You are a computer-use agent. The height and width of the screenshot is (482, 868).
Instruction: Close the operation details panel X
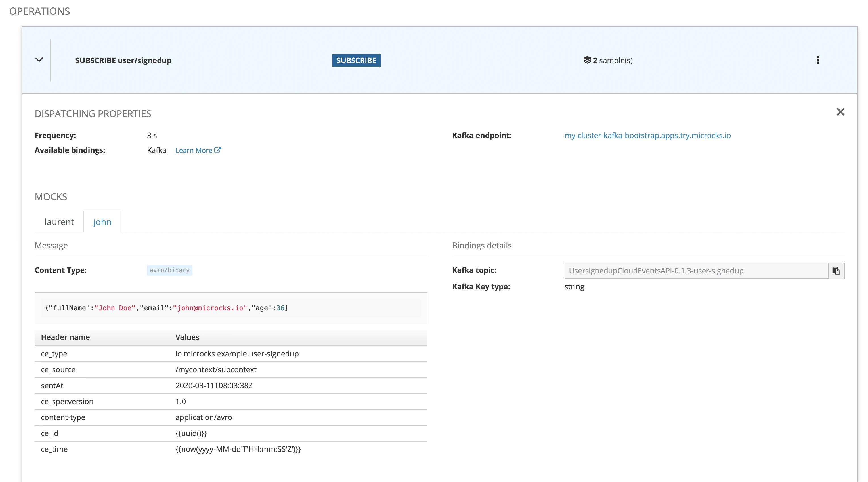840,112
